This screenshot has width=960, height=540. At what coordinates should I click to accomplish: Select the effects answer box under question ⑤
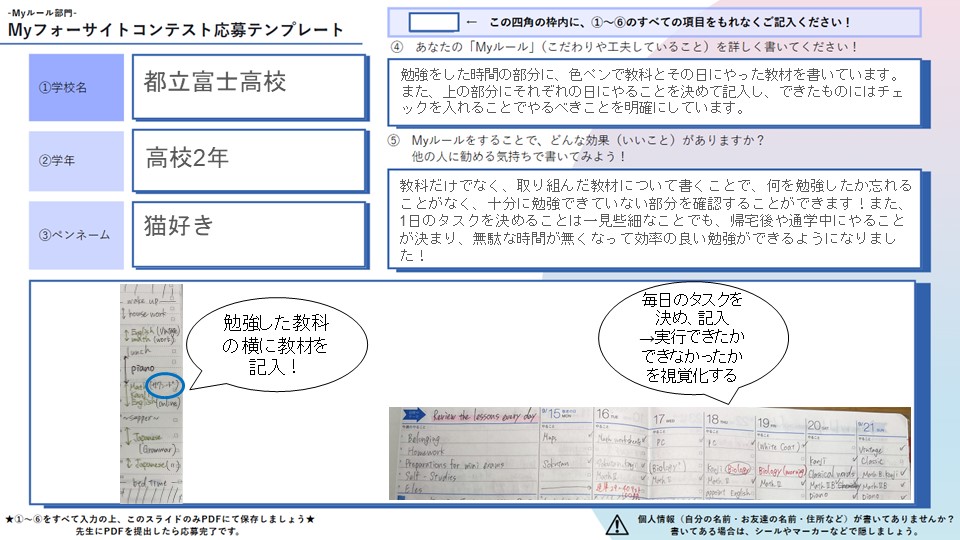tap(653, 220)
